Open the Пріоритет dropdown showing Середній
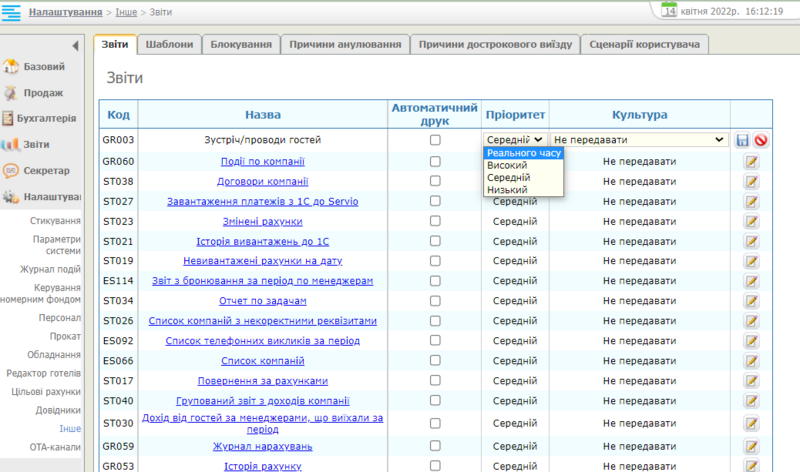800x472 pixels. [x=515, y=141]
